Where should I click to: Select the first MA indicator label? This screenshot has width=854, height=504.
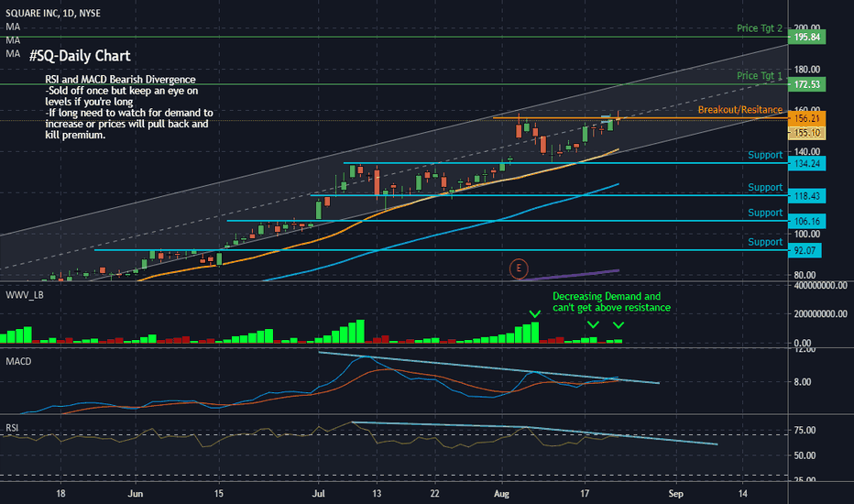13,27
